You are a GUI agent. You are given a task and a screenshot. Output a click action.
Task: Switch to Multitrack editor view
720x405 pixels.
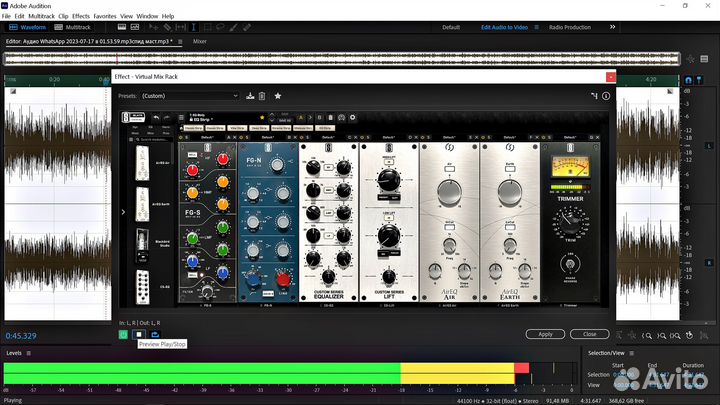pyautogui.click(x=73, y=27)
